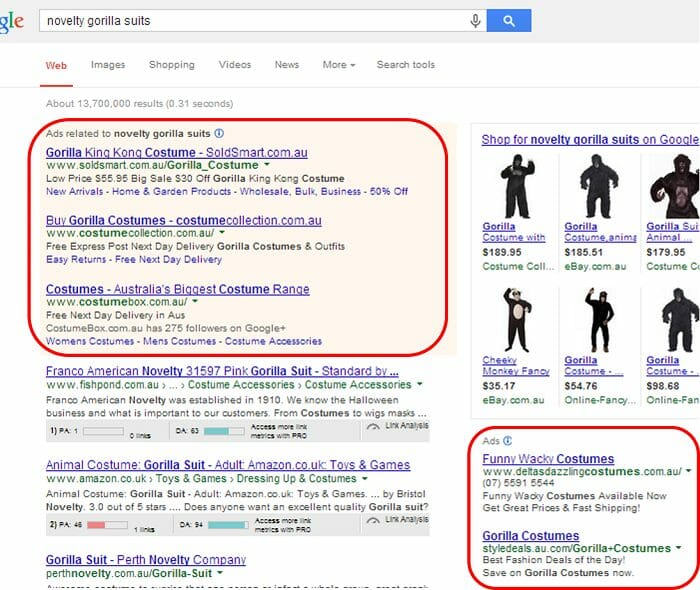
Task: Click the Link Analysis icon under Amazon result
Action: (373, 520)
